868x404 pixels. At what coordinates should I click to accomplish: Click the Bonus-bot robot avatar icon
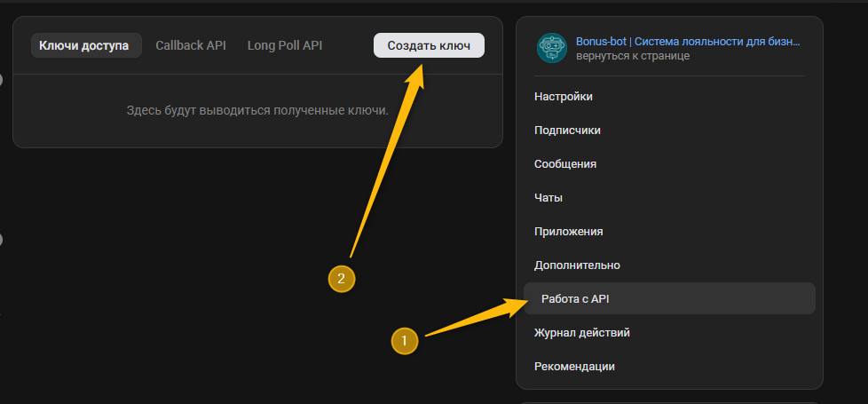(551, 48)
